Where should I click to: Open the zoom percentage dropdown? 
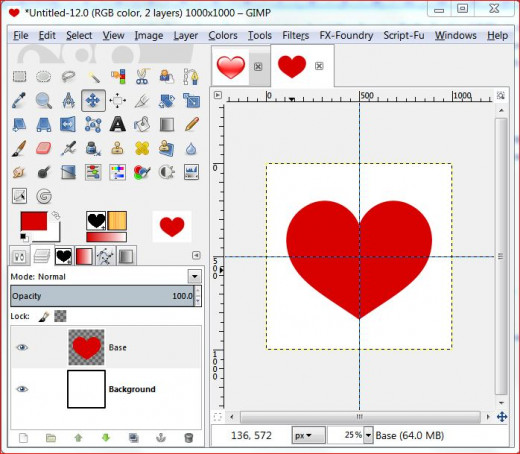pos(368,435)
